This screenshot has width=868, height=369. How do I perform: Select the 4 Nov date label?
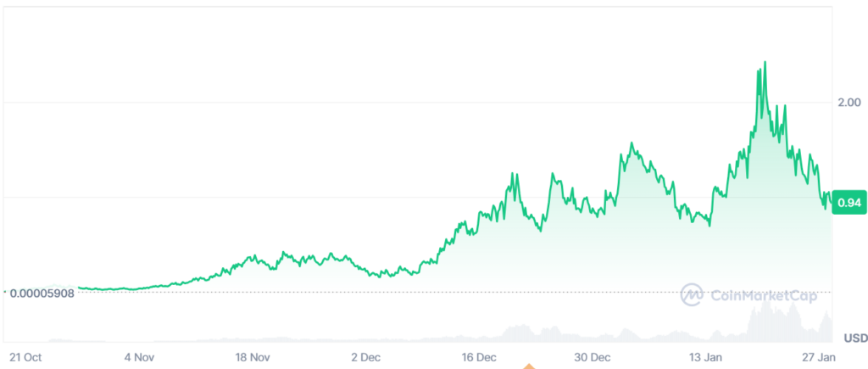[139, 357]
